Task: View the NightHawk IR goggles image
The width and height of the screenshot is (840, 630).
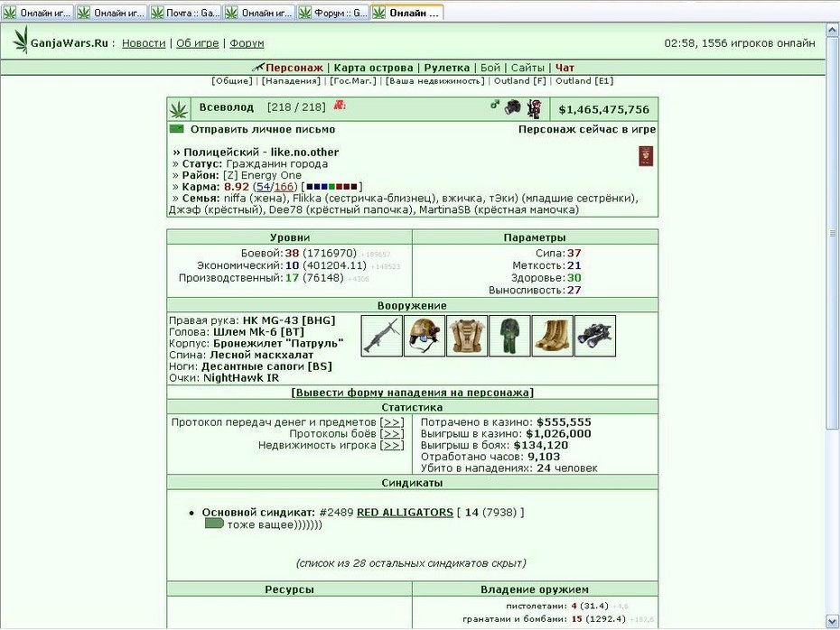Action: pos(595,336)
